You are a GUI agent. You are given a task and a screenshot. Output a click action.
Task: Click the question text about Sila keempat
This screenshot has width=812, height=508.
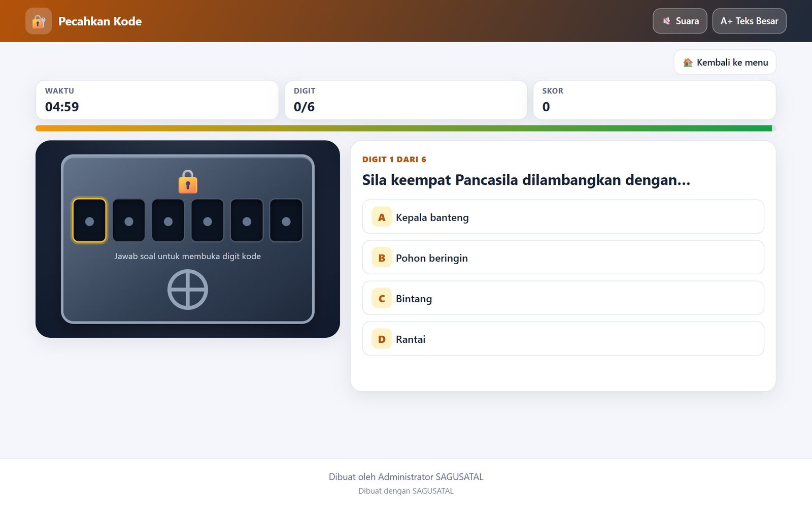coord(526,180)
